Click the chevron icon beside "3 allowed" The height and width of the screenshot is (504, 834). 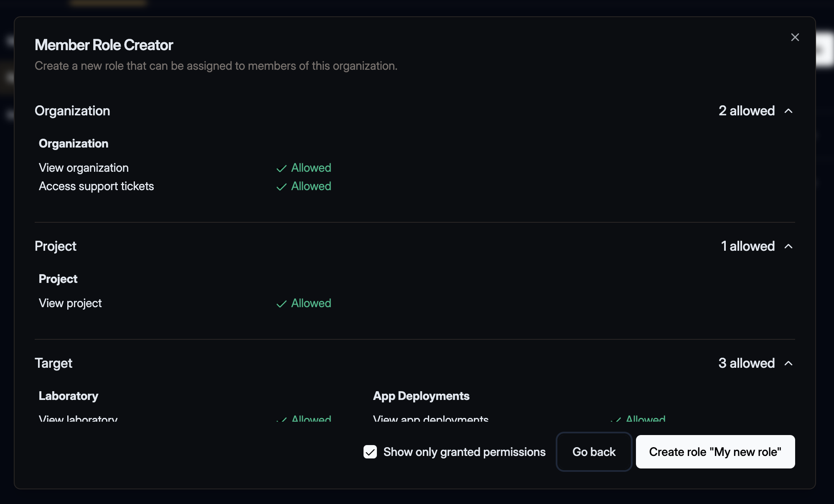coord(789,364)
